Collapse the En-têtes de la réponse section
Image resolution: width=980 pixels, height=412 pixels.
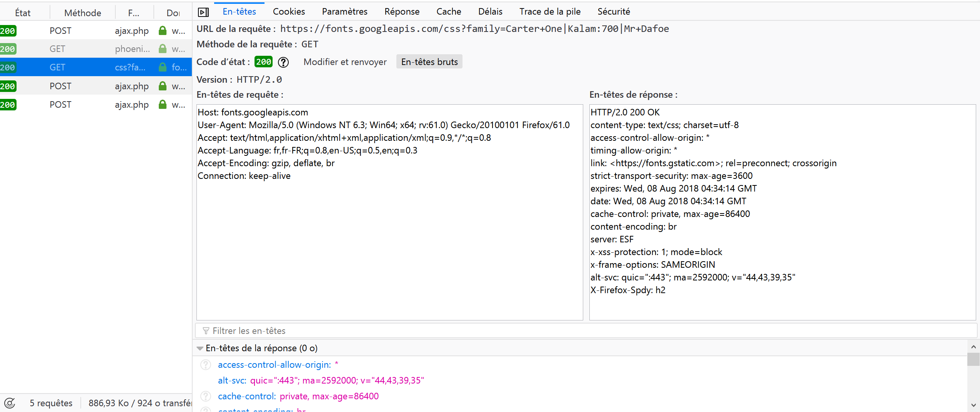200,348
